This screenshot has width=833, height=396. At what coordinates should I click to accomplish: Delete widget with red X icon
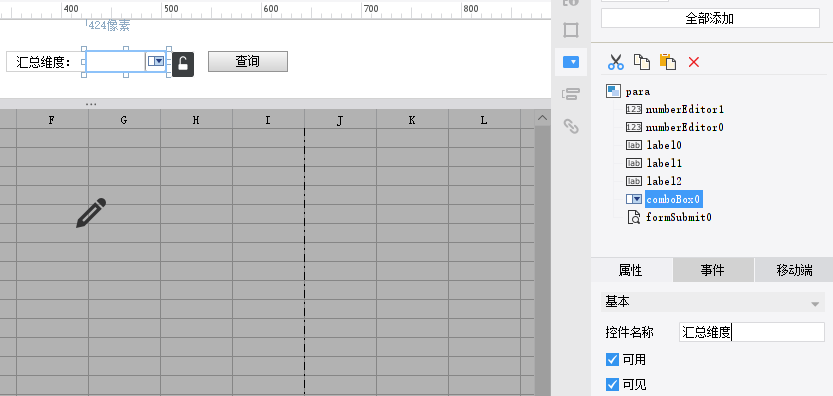tap(693, 62)
